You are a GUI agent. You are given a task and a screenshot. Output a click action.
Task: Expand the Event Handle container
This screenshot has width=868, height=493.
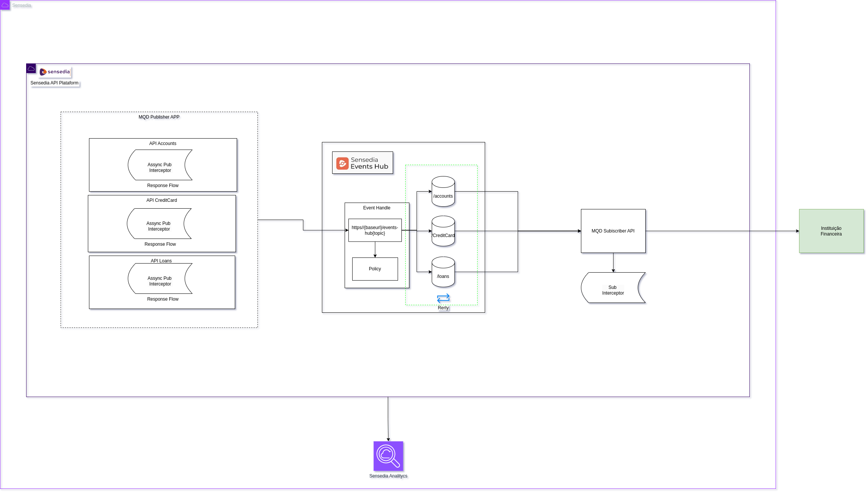[377, 208]
